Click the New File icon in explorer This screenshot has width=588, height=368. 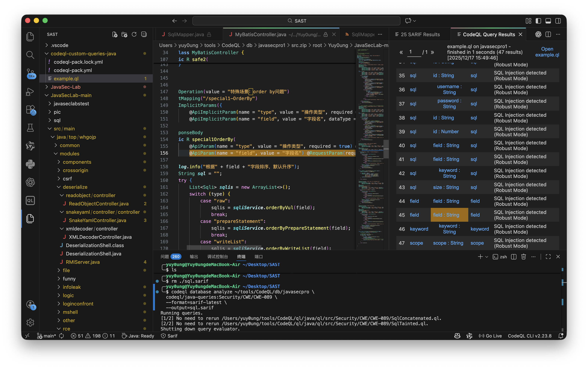pos(115,34)
